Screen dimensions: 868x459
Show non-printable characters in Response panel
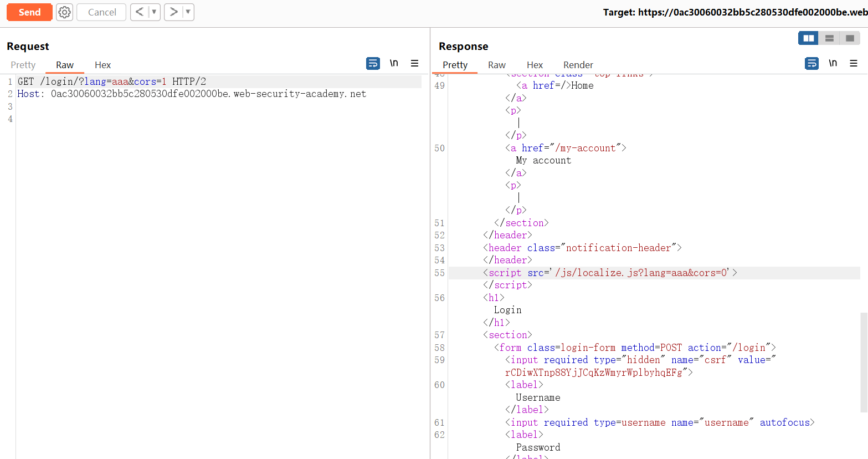coord(833,63)
